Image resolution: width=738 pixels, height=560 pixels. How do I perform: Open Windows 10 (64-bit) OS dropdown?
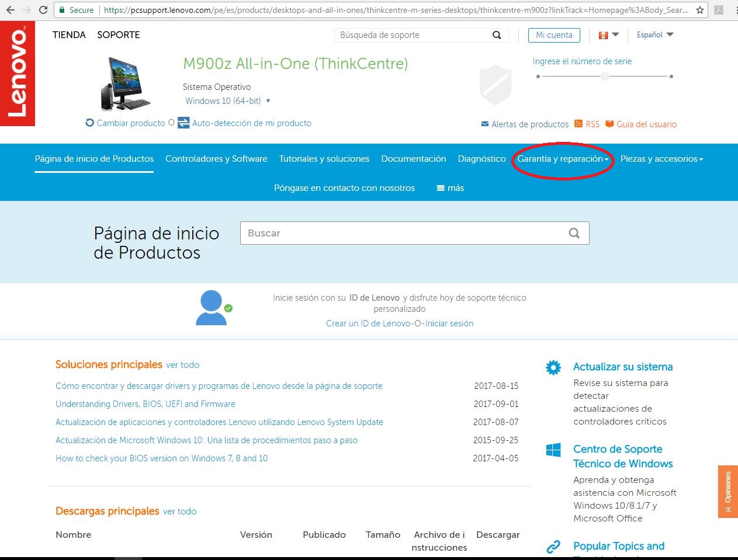228,100
